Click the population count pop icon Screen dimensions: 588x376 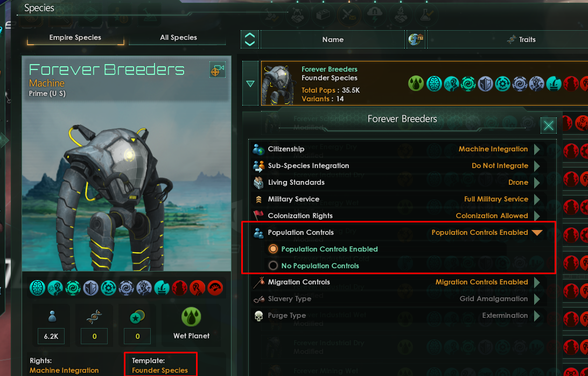click(x=52, y=316)
